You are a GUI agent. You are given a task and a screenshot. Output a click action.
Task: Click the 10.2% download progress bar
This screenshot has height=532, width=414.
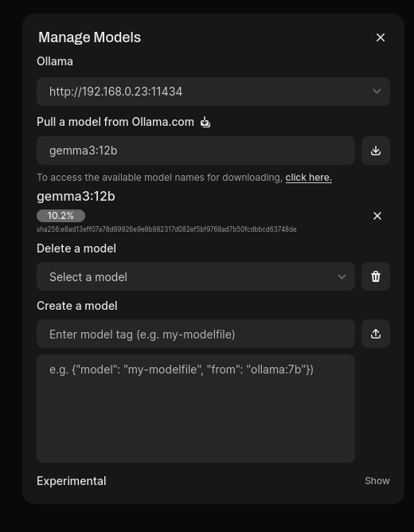[61, 216]
